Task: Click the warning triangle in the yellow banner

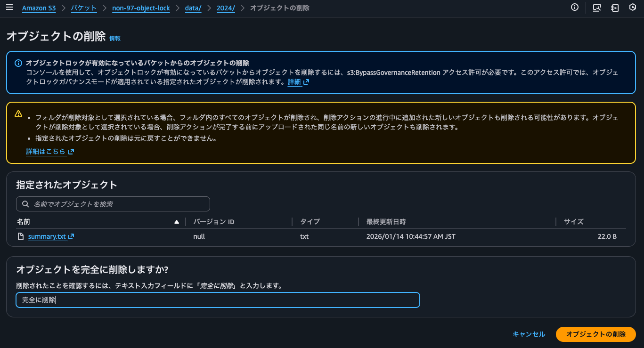Action: tap(18, 114)
